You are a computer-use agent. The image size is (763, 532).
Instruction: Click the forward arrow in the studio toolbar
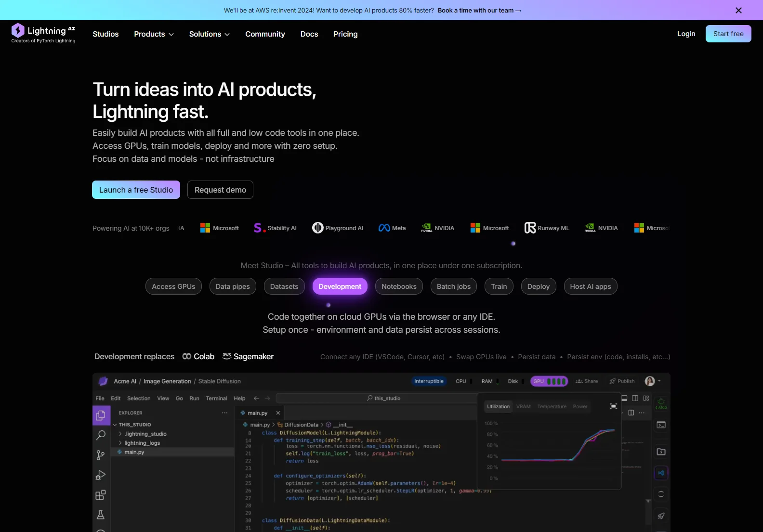click(267, 398)
